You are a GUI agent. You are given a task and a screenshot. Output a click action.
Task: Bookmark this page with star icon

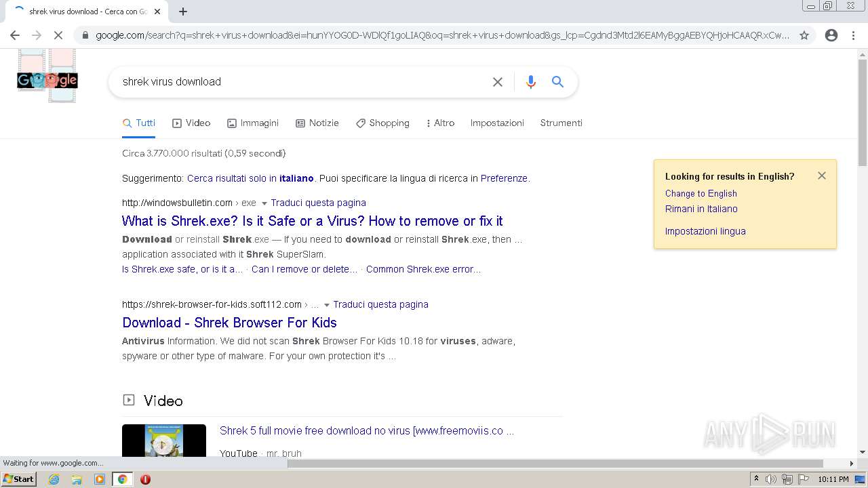click(804, 35)
